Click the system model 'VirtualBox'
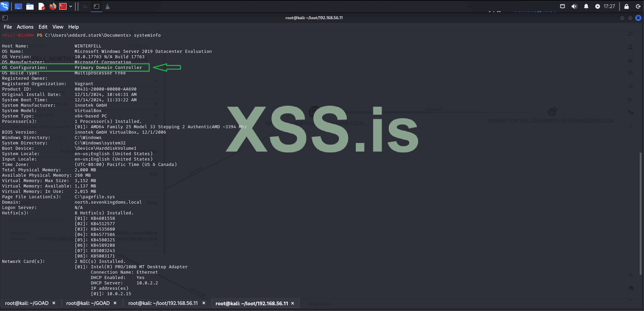Viewport: 644px width, 311px height. (x=88, y=111)
